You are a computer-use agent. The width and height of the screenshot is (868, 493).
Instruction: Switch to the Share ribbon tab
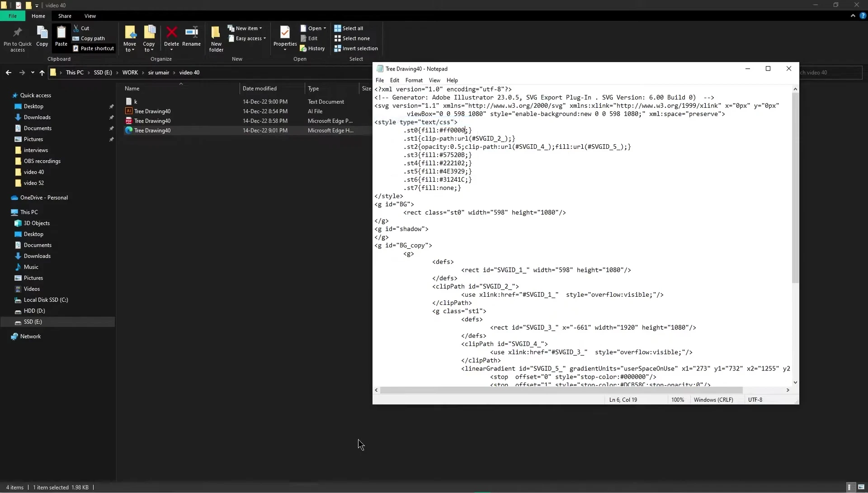pos(65,16)
